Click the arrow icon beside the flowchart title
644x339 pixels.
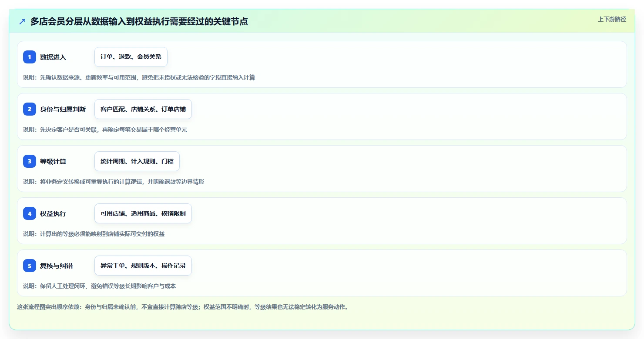click(22, 22)
